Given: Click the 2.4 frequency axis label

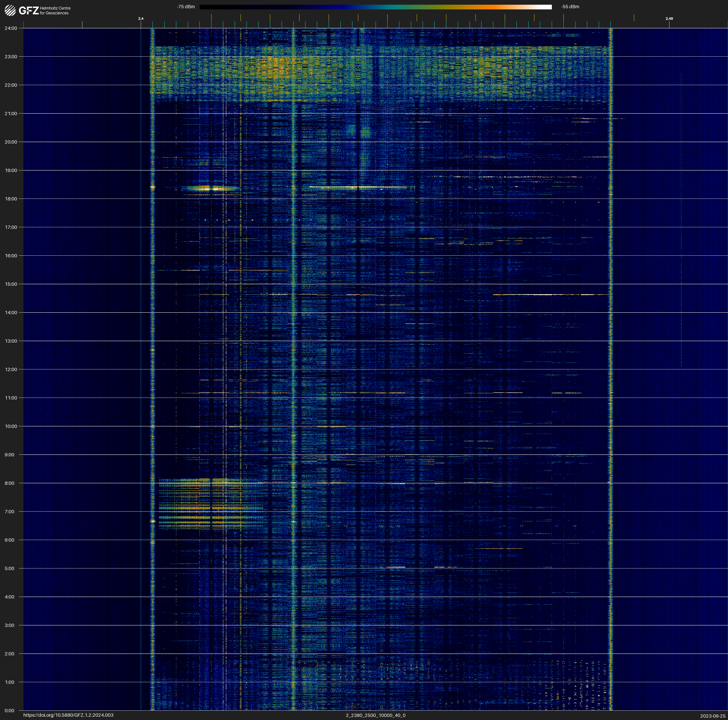Looking at the screenshot, I should point(140,19).
